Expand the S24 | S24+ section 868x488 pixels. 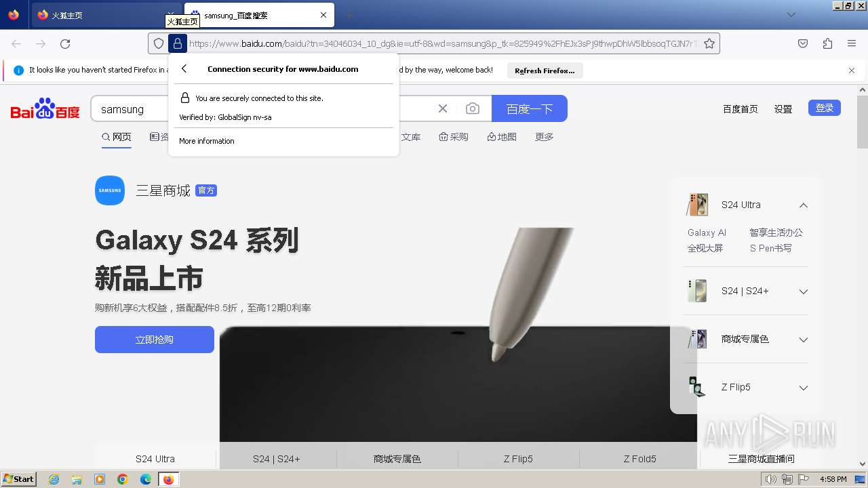point(804,291)
